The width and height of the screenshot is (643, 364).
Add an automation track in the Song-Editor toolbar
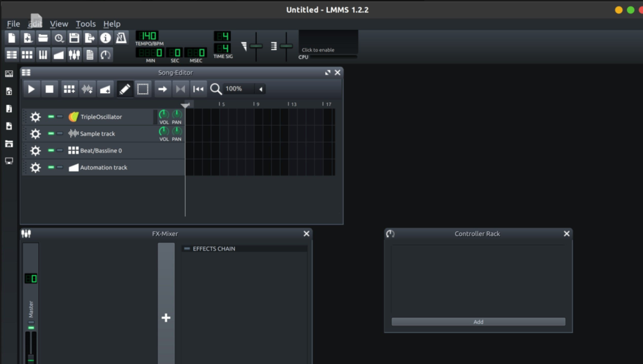pyautogui.click(x=106, y=89)
